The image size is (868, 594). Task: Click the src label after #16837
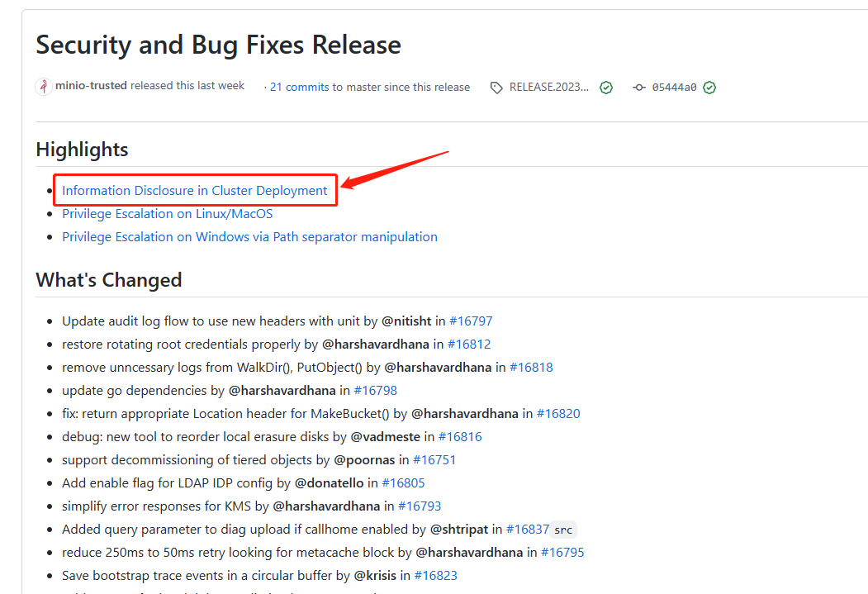tap(563, 530)
